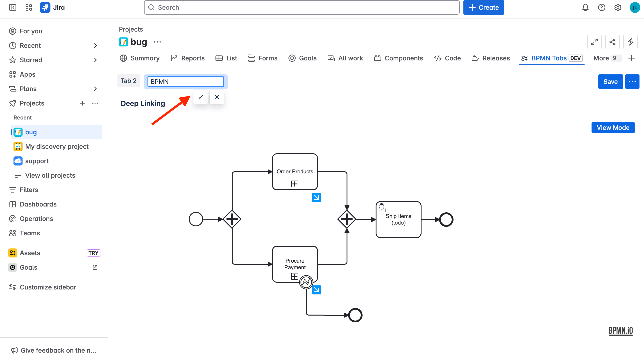Click blue drill-down arrow under Order Products
Viewport: 644px width, 358px height.
click(x=317, y=197)
